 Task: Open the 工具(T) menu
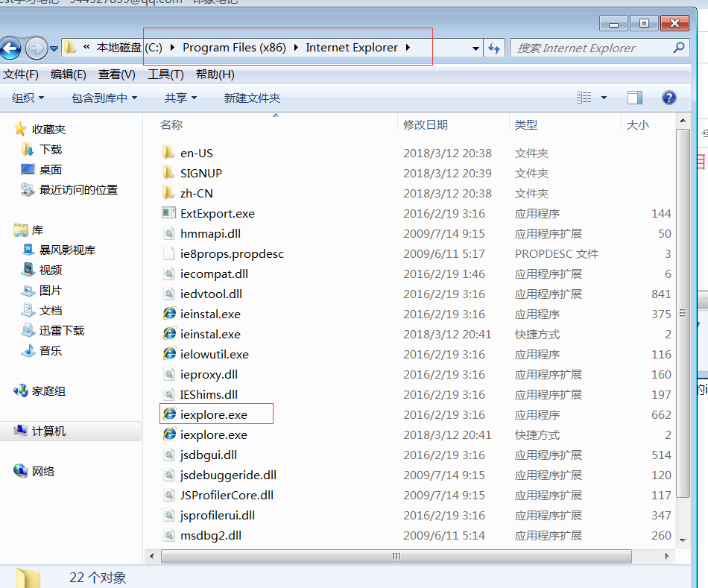click(x=165, y=75)
